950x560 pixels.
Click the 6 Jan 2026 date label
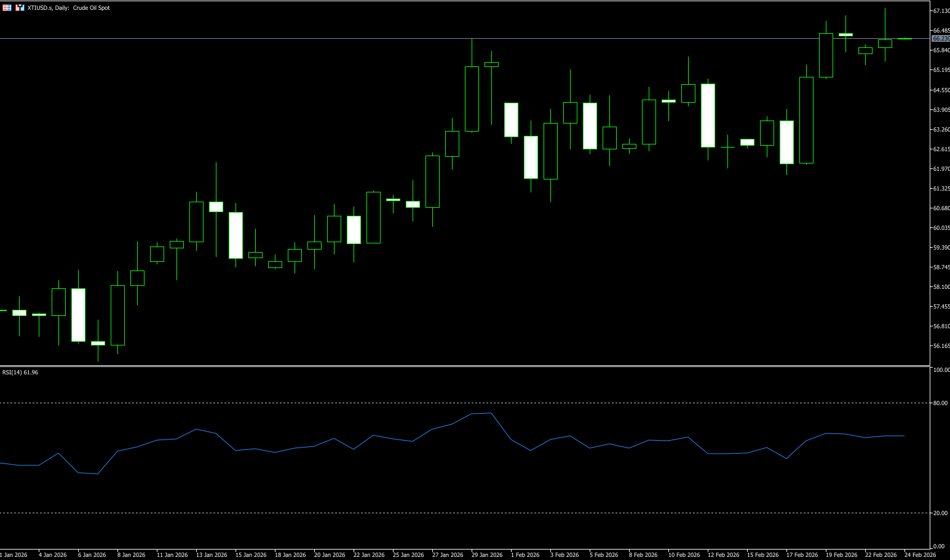coord(92,555)
